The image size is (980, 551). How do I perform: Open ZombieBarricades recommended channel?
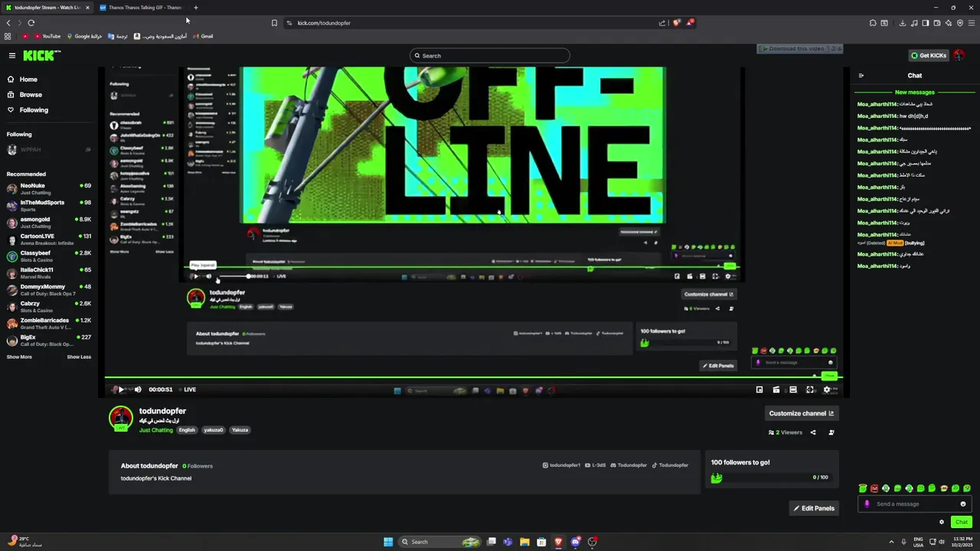[48, 323]
